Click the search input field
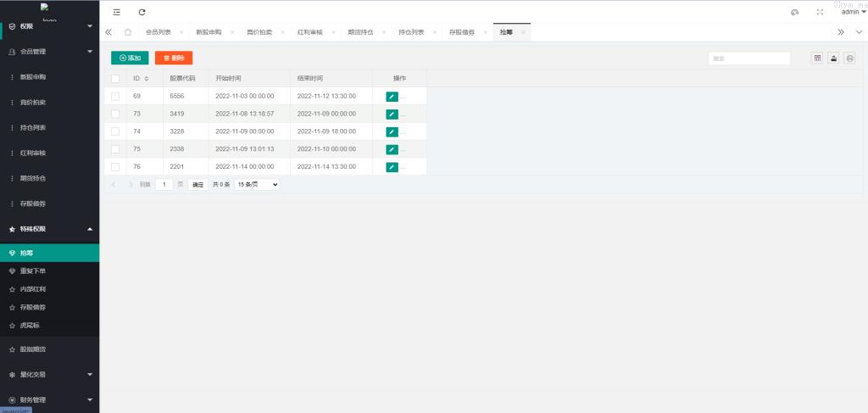 749,59
